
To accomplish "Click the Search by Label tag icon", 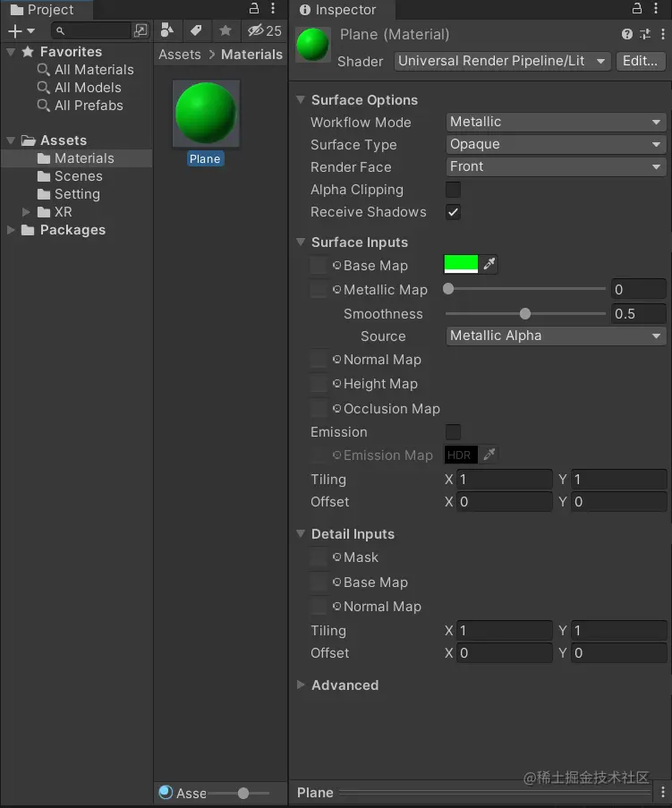I will [x=196, y=31].
